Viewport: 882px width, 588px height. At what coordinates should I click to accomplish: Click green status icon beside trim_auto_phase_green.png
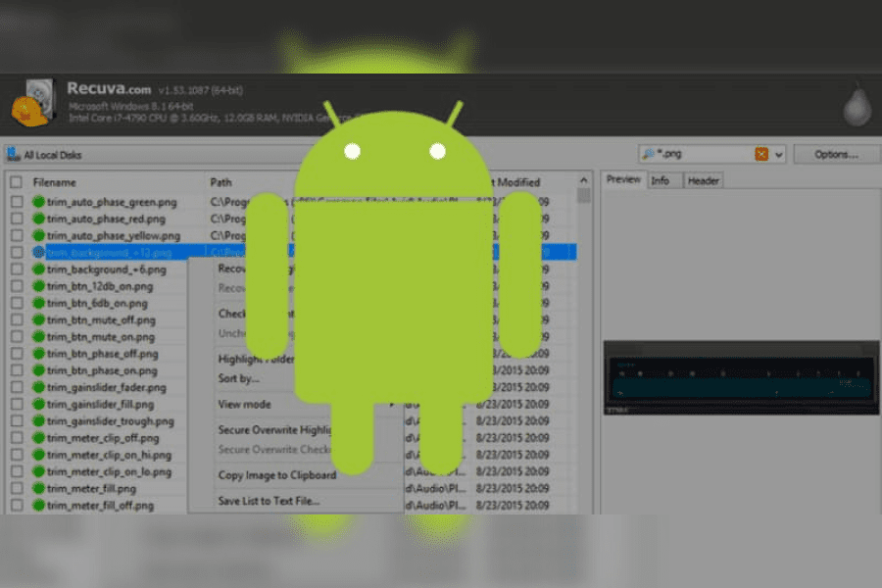[39, 202]
